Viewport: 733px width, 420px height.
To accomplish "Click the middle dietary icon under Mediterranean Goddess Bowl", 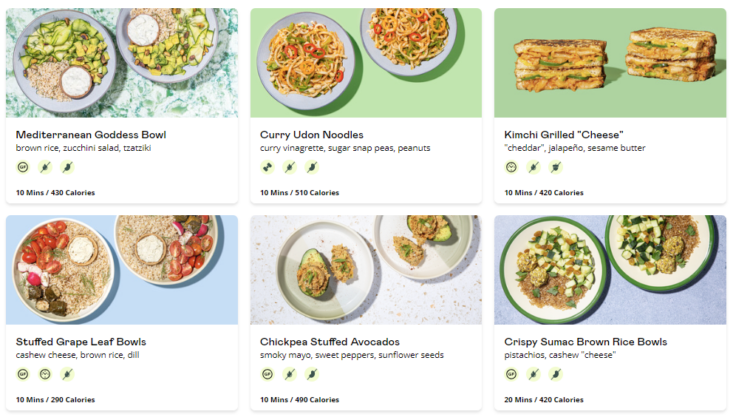I will 44,167.
